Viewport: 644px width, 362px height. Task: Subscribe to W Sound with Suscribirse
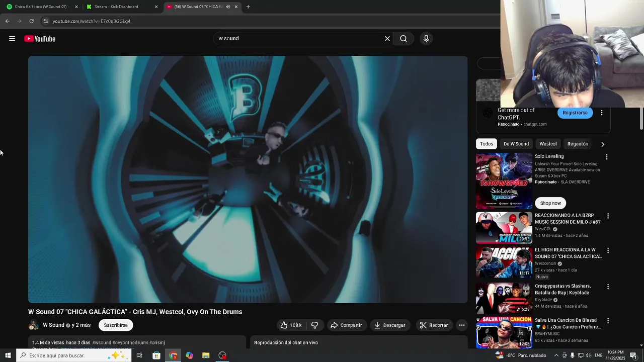click(116, 325)
